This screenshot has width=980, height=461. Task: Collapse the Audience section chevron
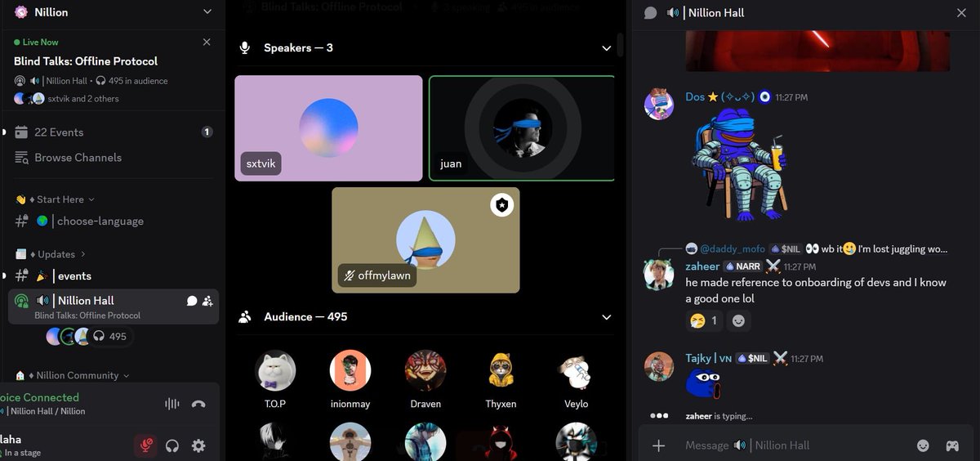tap(606, 317)
